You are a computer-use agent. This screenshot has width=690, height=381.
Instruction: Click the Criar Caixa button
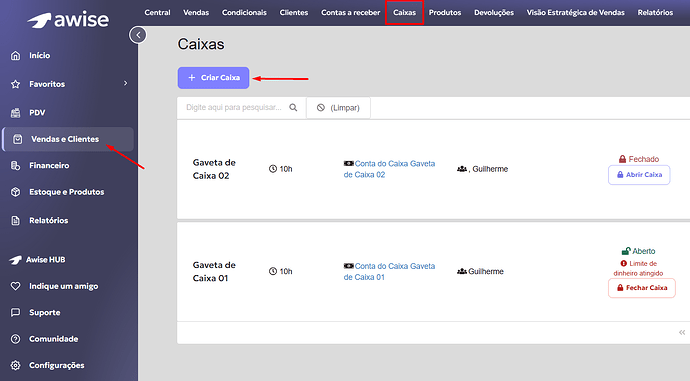click(213, 78)
